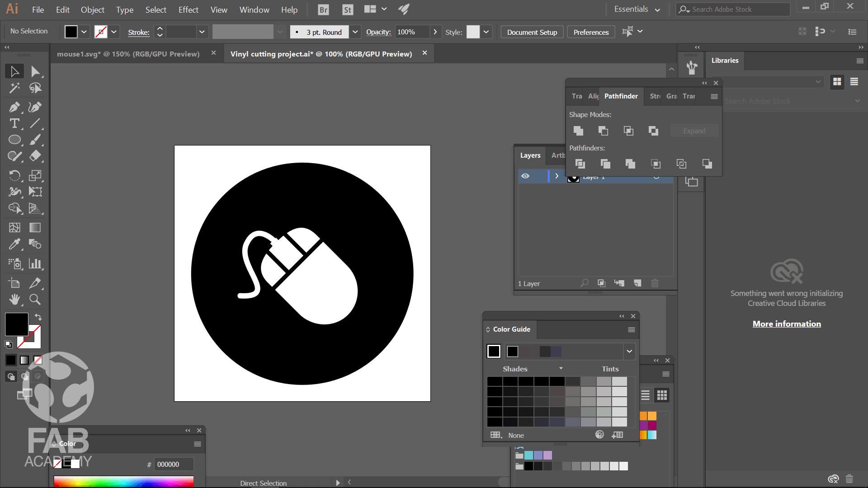Open the Window menu
Viewport: 868px width, 488px height.
click(254, 9)
